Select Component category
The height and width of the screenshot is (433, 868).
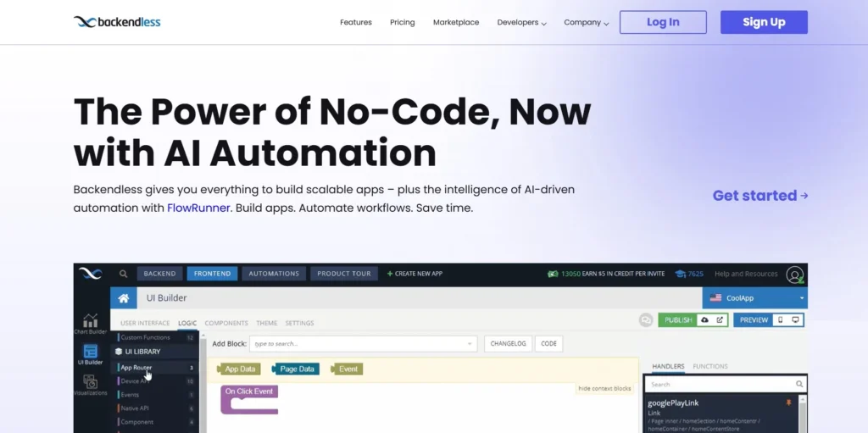point(156,422)
